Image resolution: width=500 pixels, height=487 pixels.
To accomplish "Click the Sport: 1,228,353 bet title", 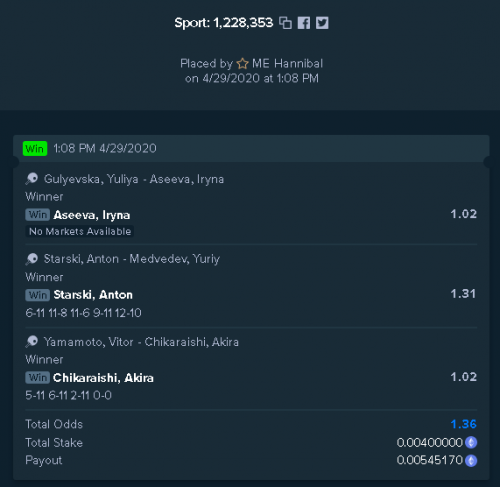I will 224,23.
